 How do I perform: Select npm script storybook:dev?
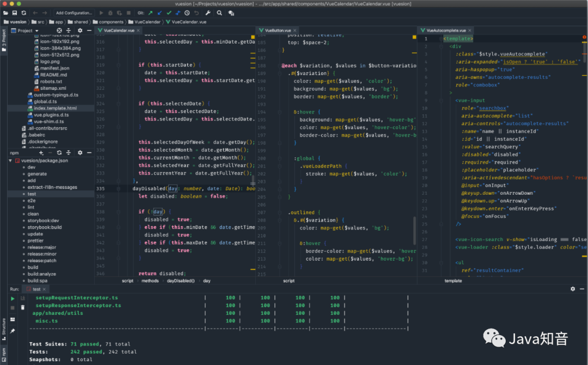[x=43, y=220]
